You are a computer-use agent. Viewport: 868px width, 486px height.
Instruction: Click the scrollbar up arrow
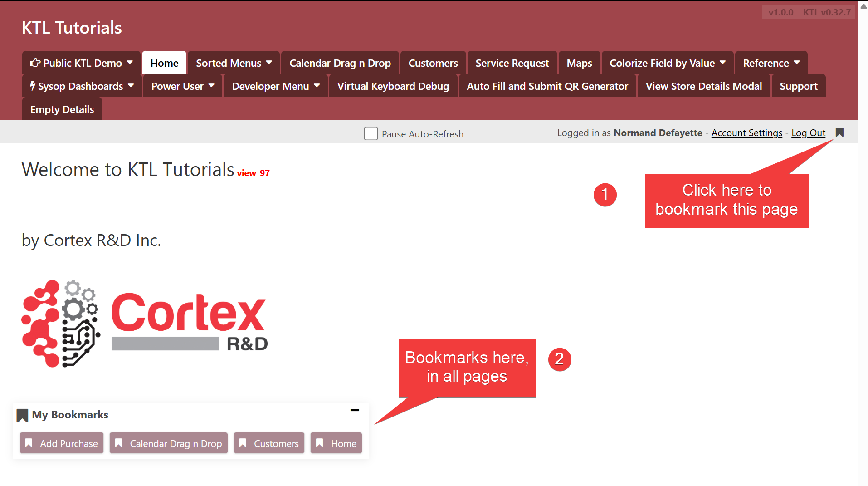(863, 6)
